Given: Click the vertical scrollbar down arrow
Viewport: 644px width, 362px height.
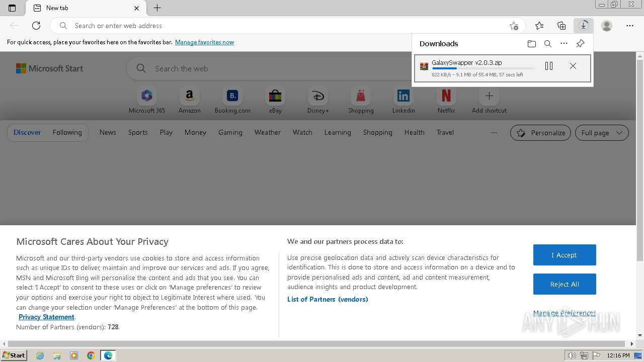Looking at the screenshot, I should 640,335.
